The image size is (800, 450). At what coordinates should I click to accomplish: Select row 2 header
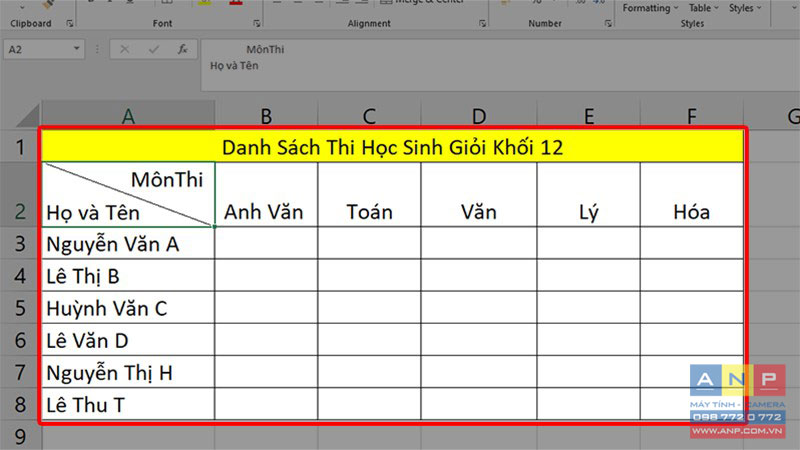(20, 195)
